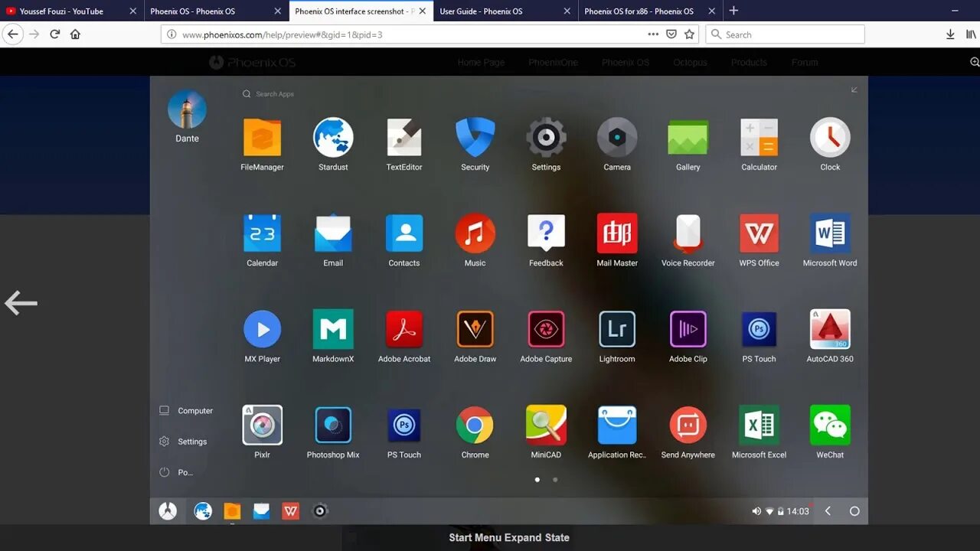Image resolution: width=980 pixels, height=551 pixels.
Task: Launch Photoshop Mix app
Action: 333,425
